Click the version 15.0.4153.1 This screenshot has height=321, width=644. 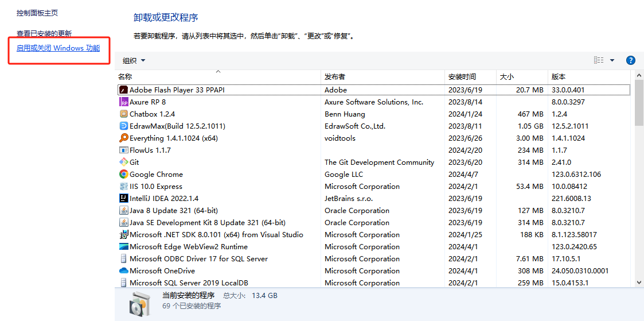[x=570, y=283]
